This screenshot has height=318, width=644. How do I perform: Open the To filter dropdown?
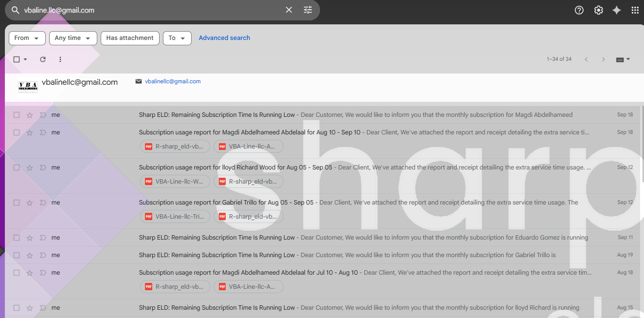[177, 38]
